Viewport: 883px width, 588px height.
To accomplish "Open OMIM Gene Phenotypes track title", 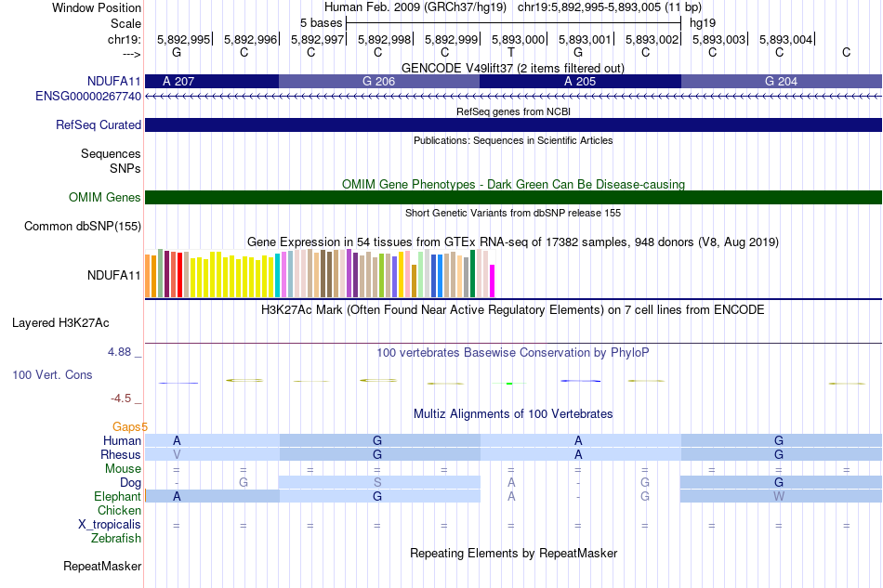I will tap(513, 184).
